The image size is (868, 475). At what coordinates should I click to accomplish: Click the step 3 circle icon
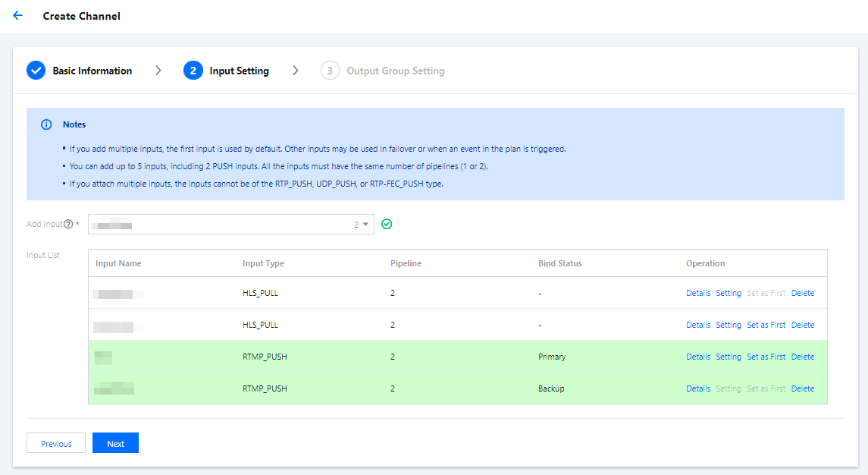tap(330, 71)
